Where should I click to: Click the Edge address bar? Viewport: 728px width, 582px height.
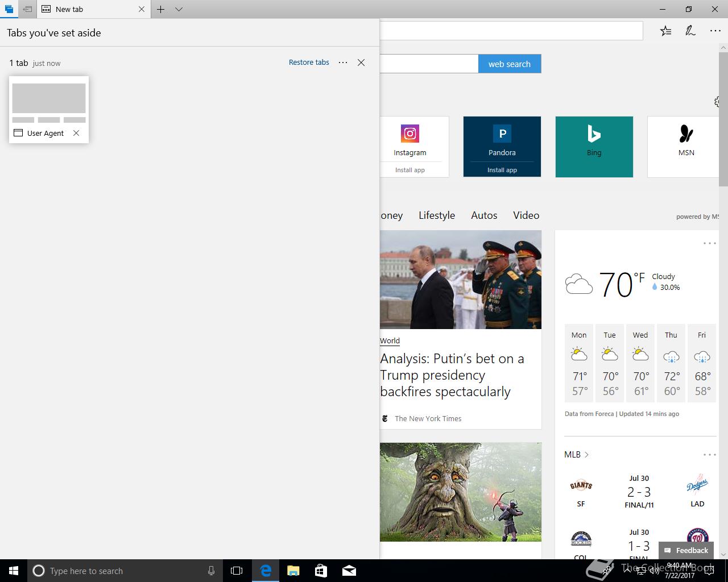[511, 31]
